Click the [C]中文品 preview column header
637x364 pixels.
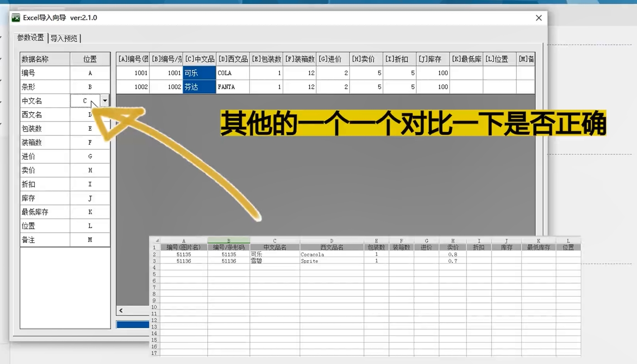pyautogui.click(x=200, y=59)
